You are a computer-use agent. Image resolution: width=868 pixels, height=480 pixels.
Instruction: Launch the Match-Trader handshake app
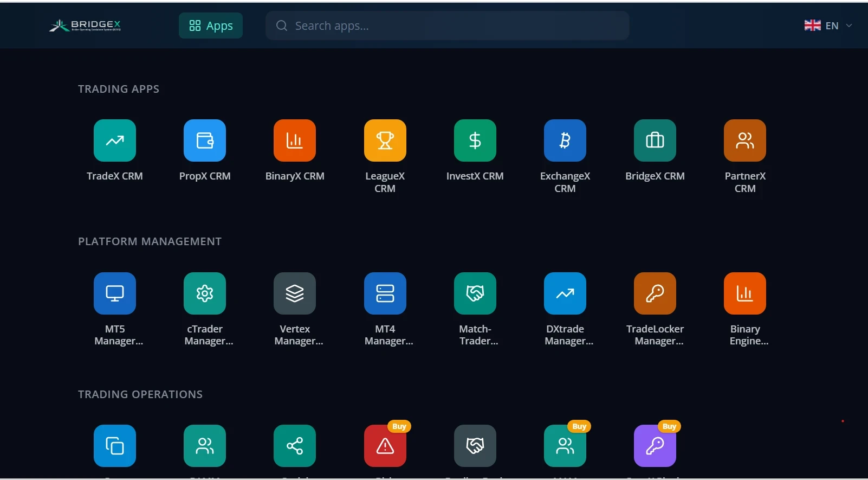[475, 293]
